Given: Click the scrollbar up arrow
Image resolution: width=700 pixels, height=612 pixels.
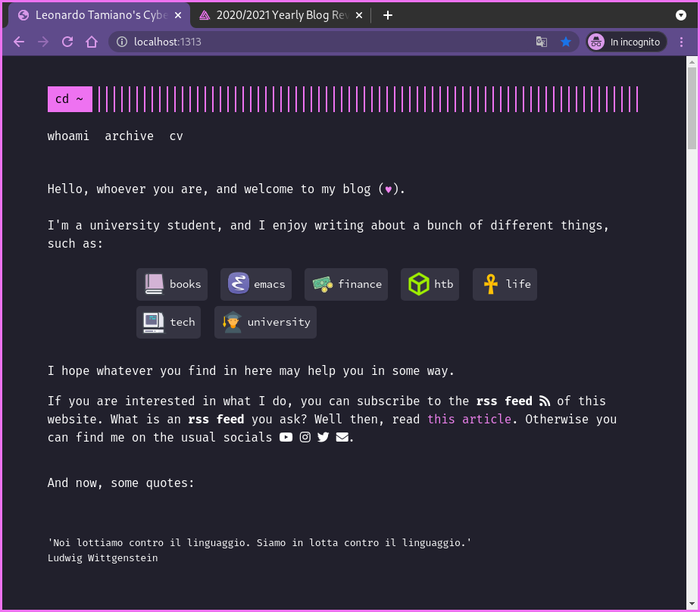Looking at the screenshot, I should coord(692,61).
